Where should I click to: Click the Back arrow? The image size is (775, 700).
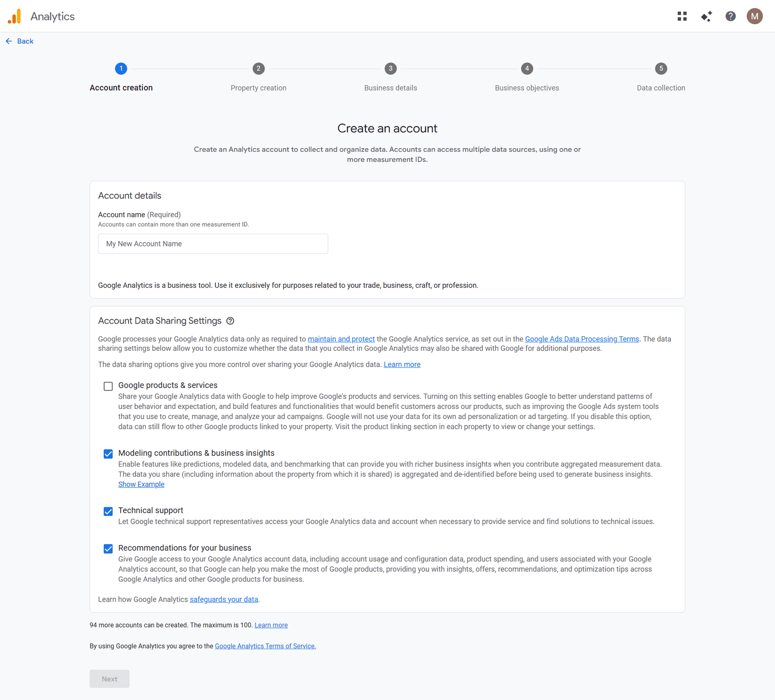(x=9, y=41)
